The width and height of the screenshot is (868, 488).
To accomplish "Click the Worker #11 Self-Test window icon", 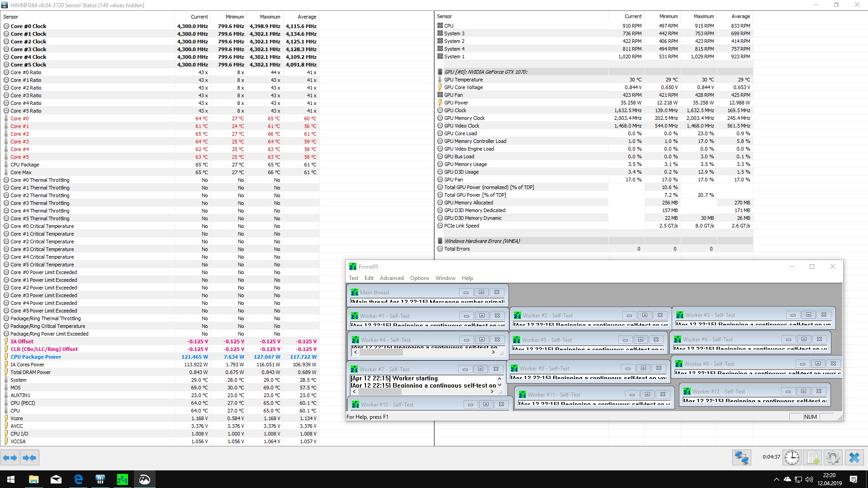I will pos(522,395).
